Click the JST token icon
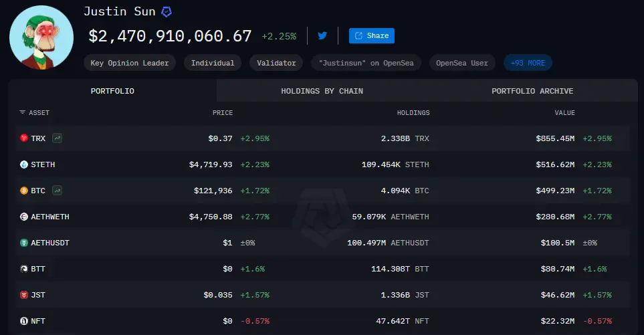Viewport: 644px width, 335px height. tap(24, 295)
